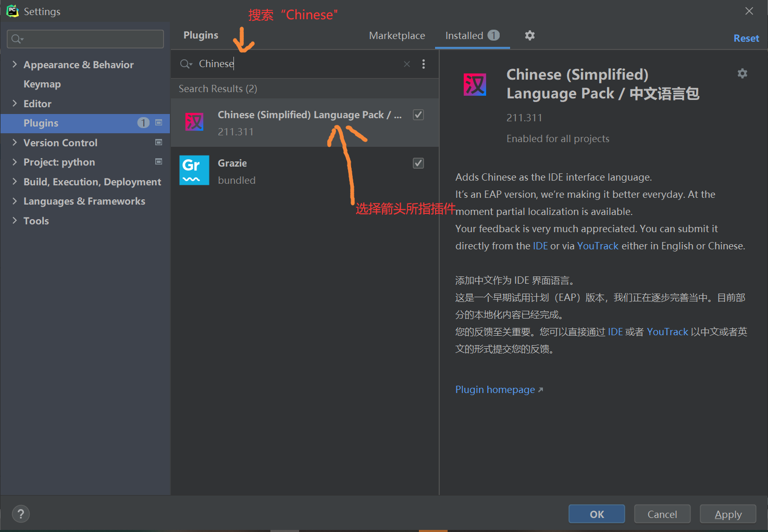
Task: Click the Reset link
Action: point(746,38)
